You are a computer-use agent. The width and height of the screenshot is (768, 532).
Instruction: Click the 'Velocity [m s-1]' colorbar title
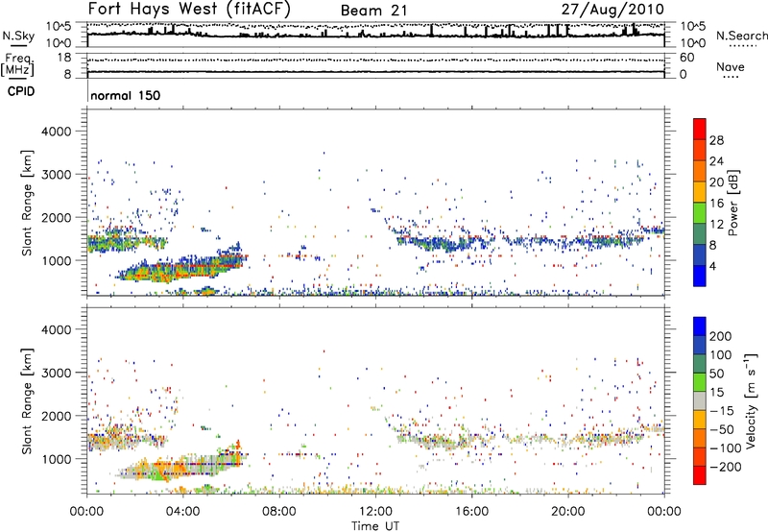pyautogui.click(x=751, y=400)
